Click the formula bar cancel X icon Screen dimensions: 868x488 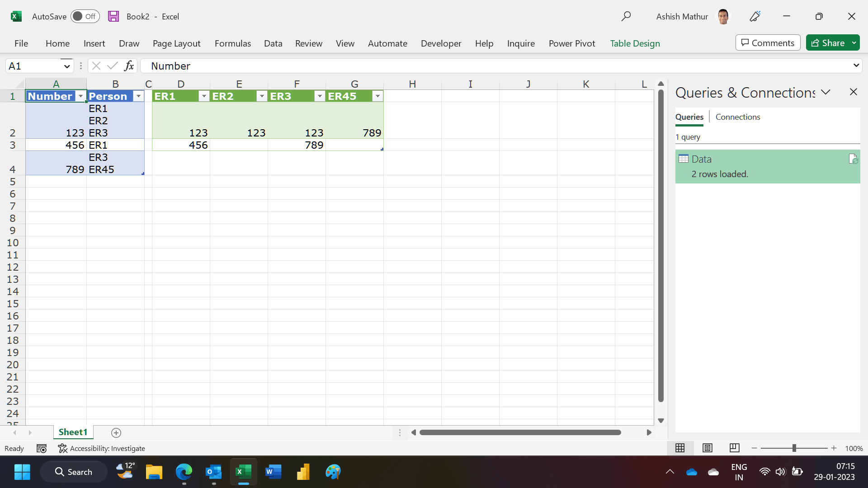tap(96, 66)
